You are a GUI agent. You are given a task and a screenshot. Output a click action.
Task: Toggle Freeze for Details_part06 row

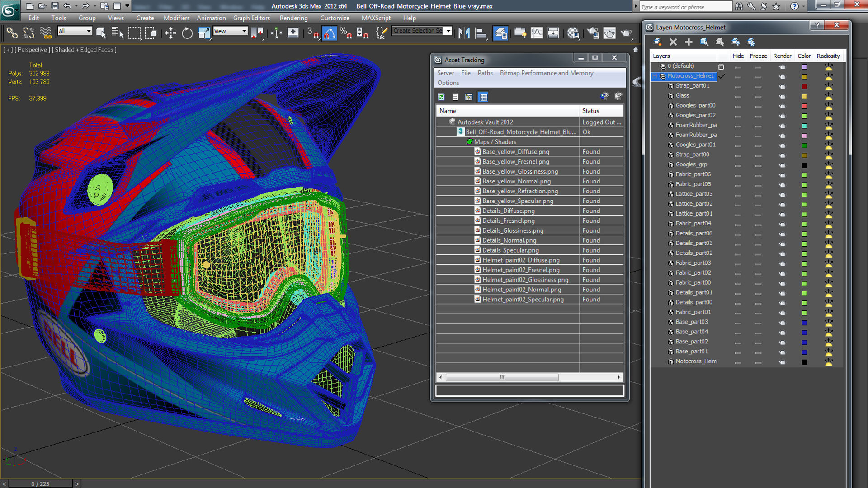[758, 234]
